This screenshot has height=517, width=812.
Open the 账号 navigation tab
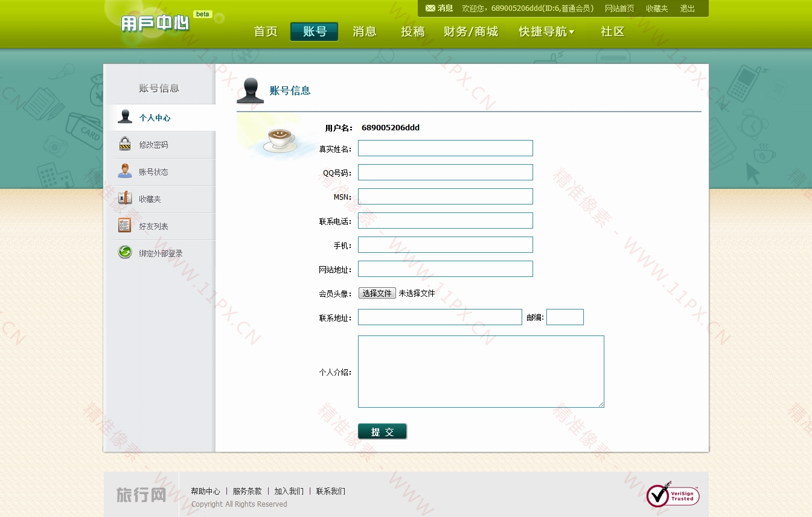point(314,32)
